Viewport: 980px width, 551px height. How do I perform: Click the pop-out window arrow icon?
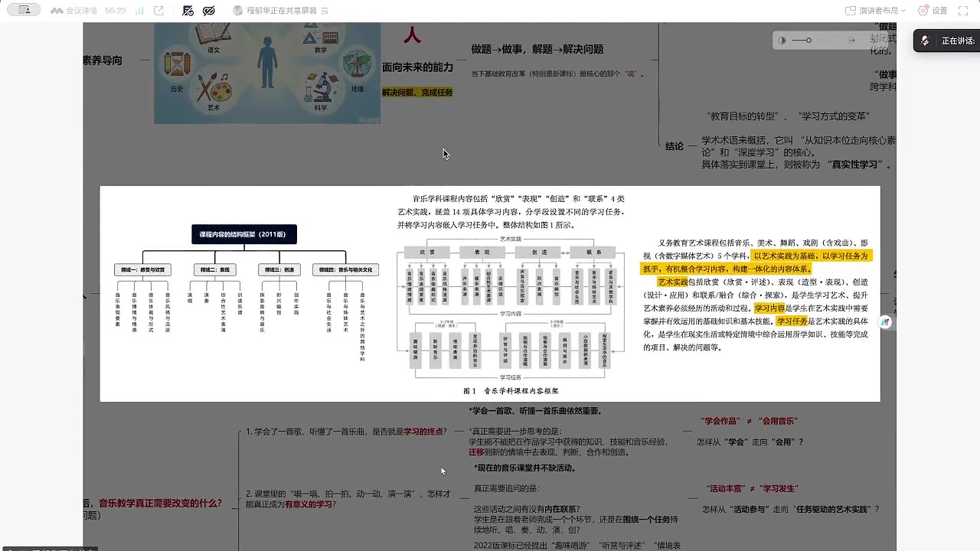click(x=158, y=11)
